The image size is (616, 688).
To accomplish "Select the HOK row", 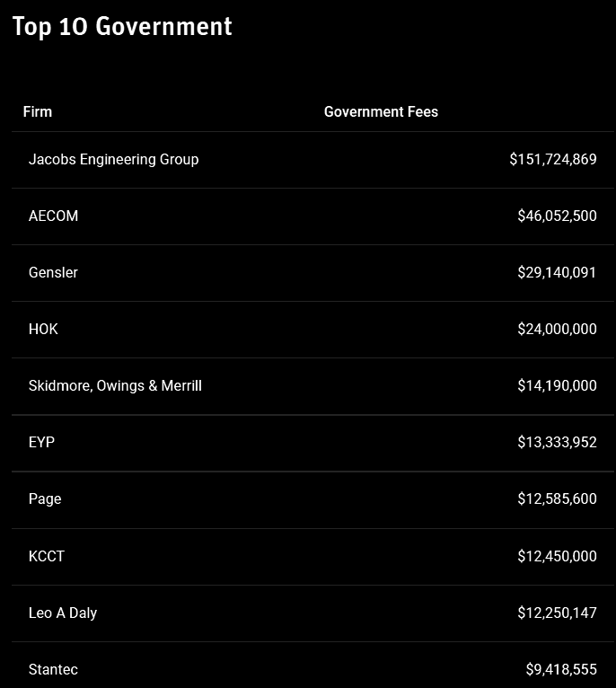I will click(x=312, y=330).
